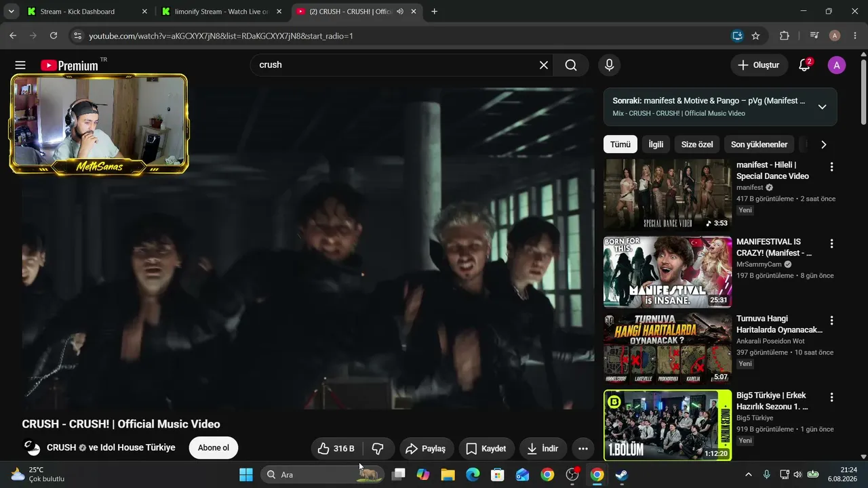Open YouTube notifications bell
Screen dimensions: 868x488
coord(804,65)
